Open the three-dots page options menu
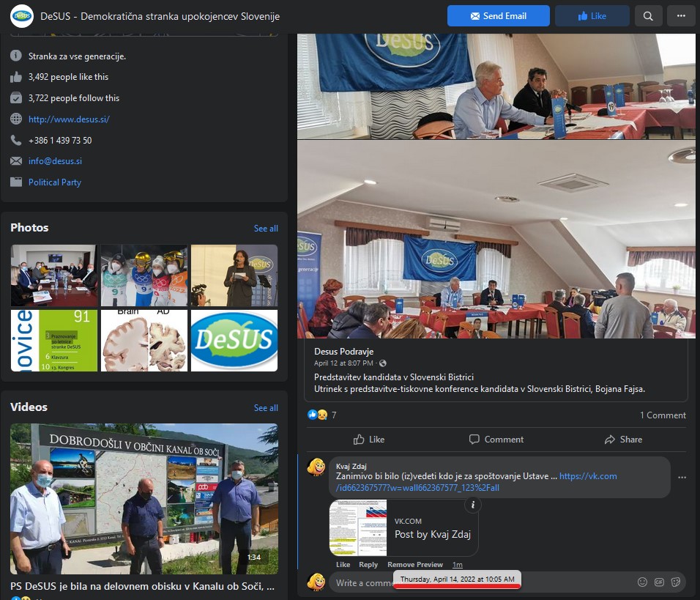The width and height of the screenshot is (700, 600). (681, 16)
